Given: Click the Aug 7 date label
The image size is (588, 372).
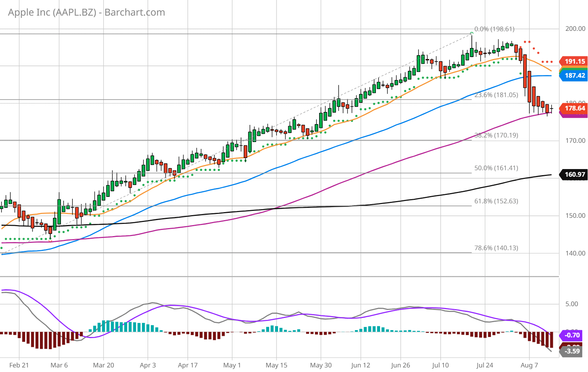Looking at the screenshot, I should [529, 365].
